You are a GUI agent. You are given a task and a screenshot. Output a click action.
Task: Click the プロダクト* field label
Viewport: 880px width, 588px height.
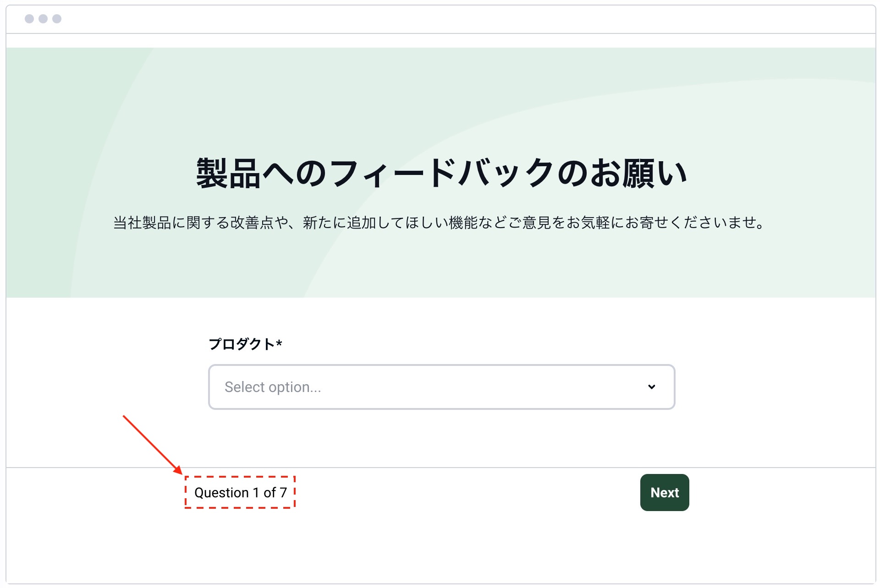click(245, 344)
